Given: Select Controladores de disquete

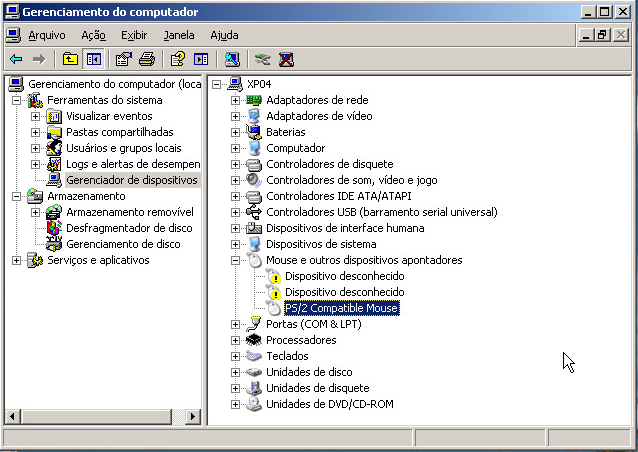Looking at the screenshot, I should [330, 164].
